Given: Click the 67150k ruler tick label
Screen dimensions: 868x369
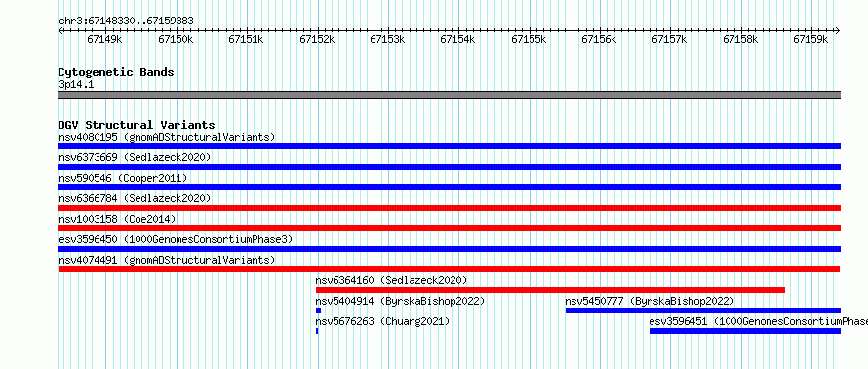Looking at the screenshot, I should tap(176, 39).
